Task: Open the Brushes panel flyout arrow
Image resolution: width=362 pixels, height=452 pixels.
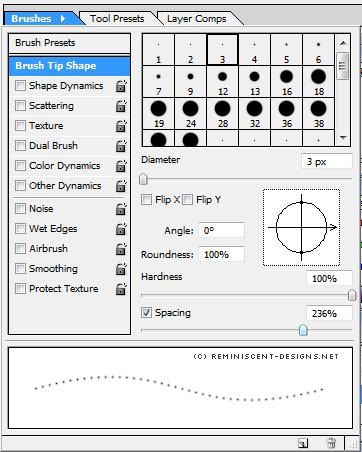Action: coord(63,18)
